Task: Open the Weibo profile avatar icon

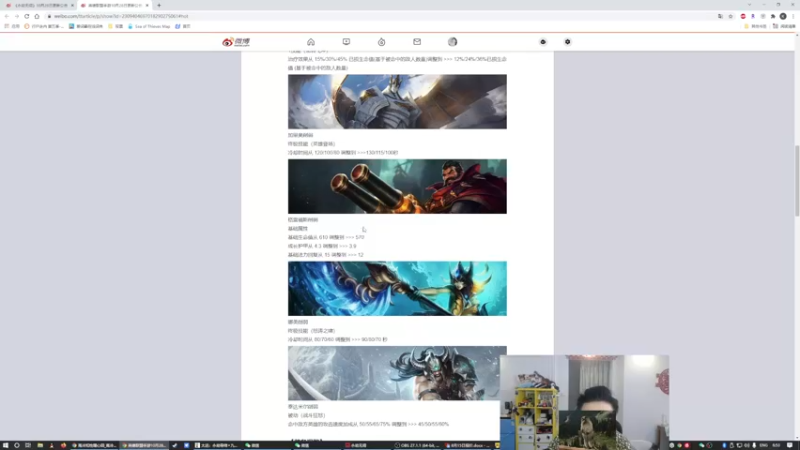Action: pos(453,42)
